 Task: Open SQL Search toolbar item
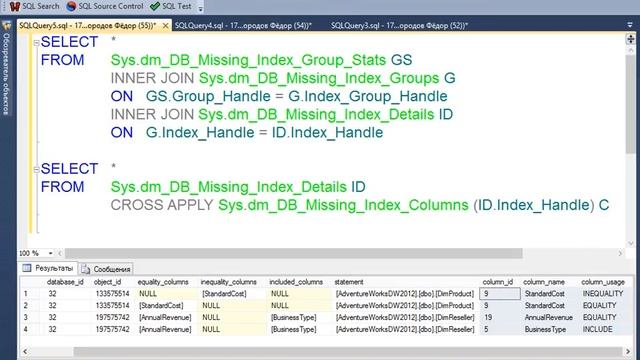pyautogui.click(x=35, y=6)
